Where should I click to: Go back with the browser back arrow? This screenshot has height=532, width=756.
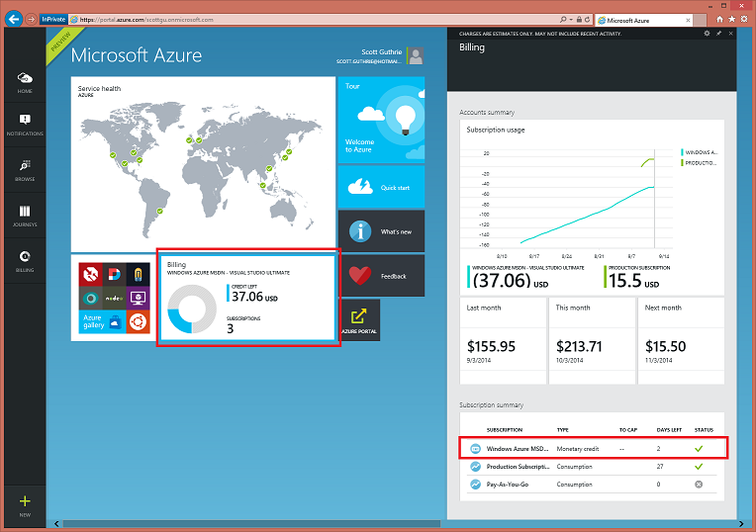tap(14, 19)
